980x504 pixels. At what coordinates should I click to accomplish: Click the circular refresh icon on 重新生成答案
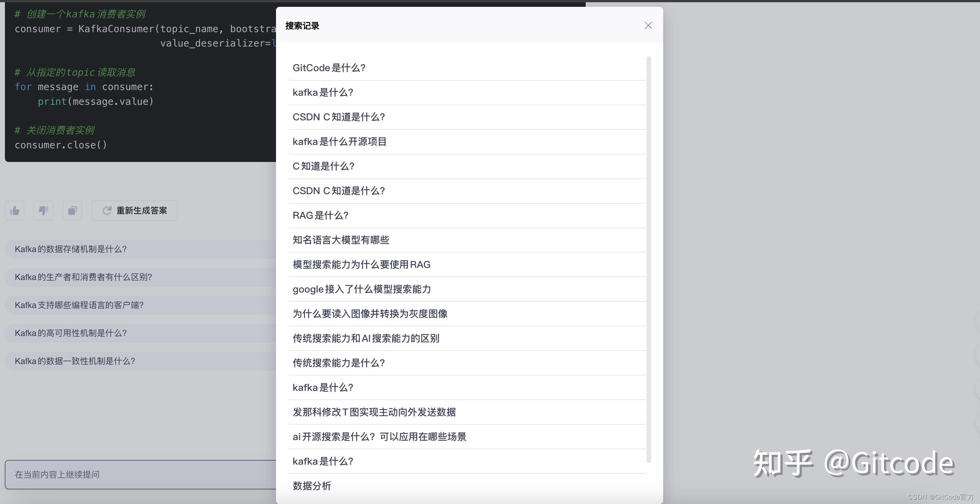coord(107,210)
